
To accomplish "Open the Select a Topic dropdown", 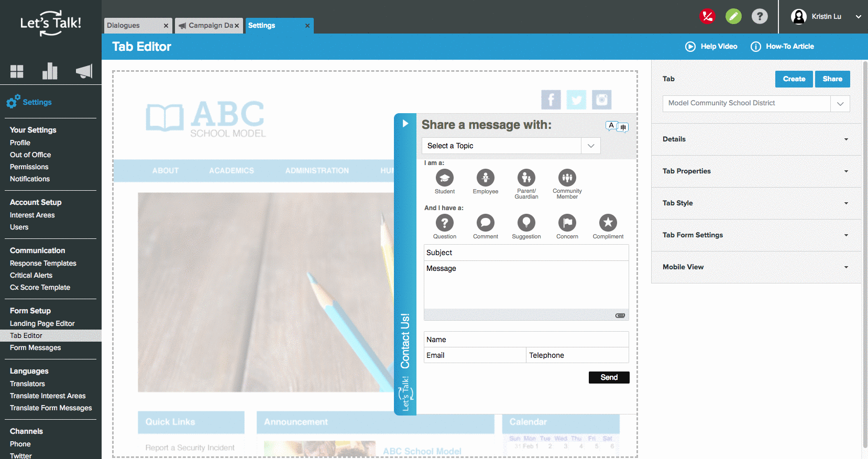I will tap(511, 146).
